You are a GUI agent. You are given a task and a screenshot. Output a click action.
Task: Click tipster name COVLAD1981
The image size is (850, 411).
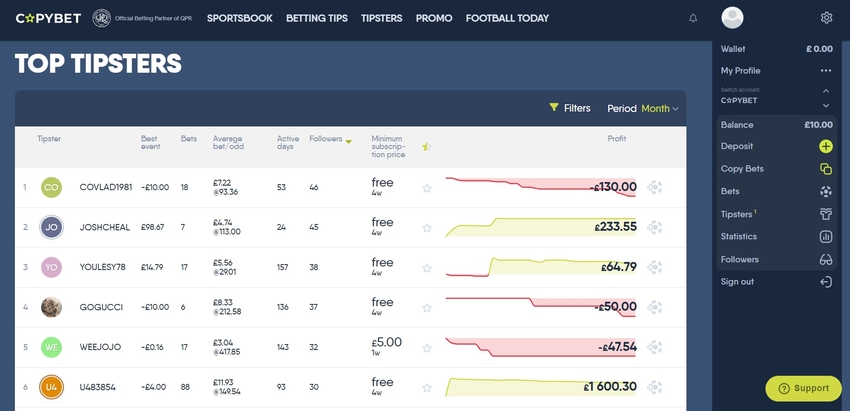click(x=106, y=188)
